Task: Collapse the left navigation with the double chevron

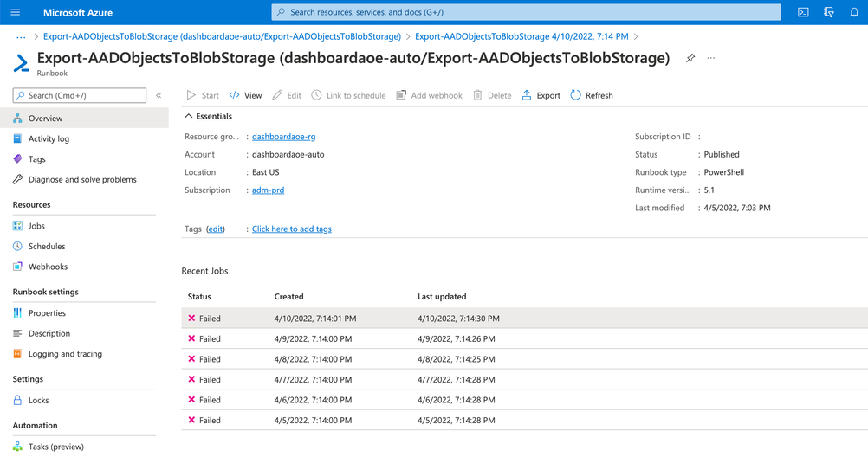Action: 159,95
